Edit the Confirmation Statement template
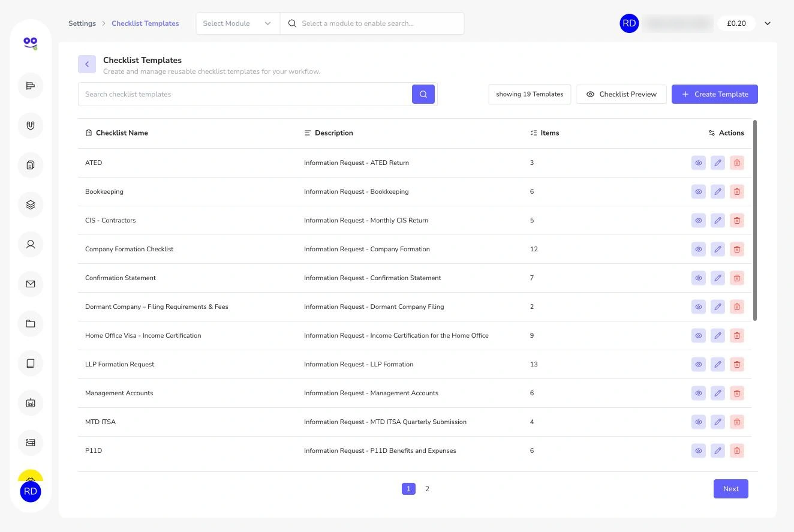 coord(718,278)
